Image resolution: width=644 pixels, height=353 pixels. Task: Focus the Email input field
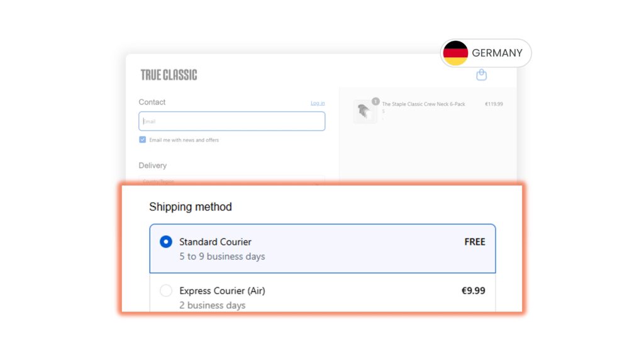(x=231, y=121)
